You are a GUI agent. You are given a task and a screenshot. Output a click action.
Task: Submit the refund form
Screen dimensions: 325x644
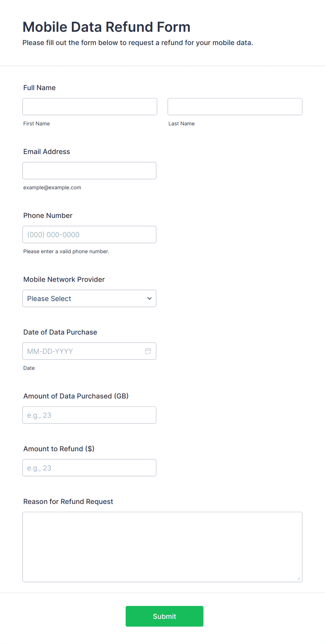pos(165,616)
